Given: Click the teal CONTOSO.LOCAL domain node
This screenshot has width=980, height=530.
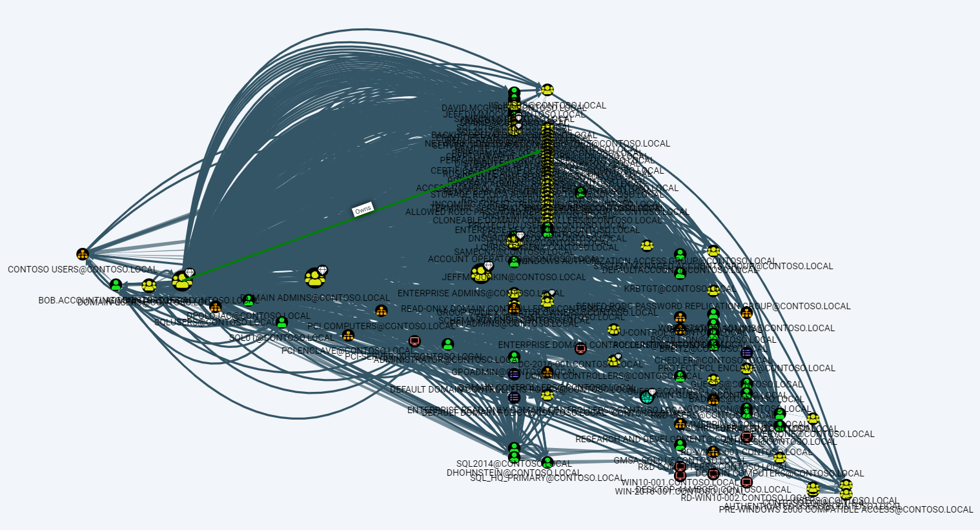Looking at the screenshot, I should point(647,397).
